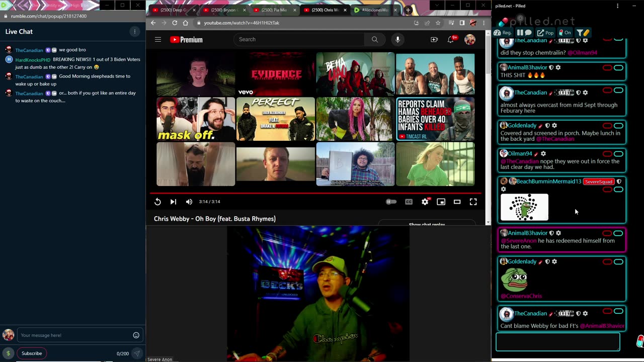Click the teal pill on AnimalB3havior's THIS SHIT message

(618, 68)
